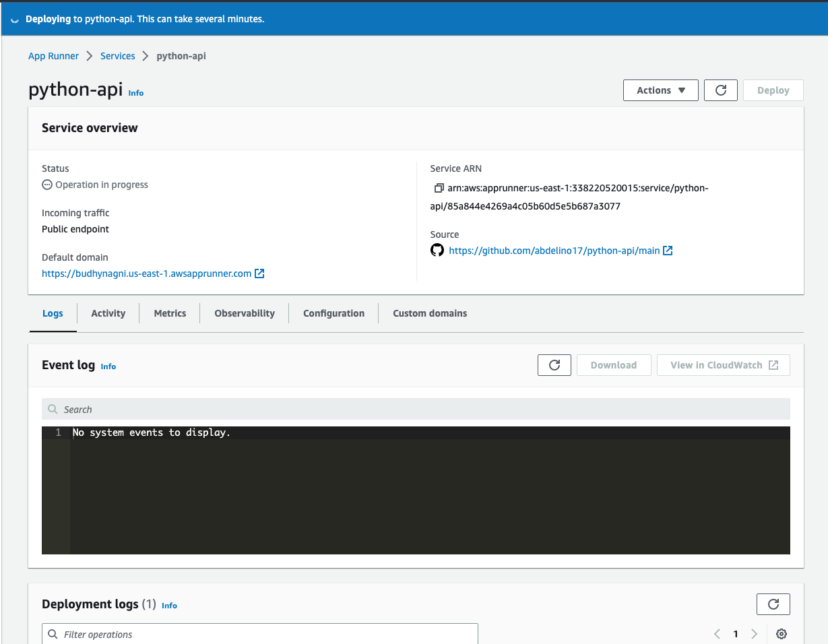Click the external-link icon on the GitHub source link
Image resolution: width=828 pixels, height=644 pixels.
(668, 250)
